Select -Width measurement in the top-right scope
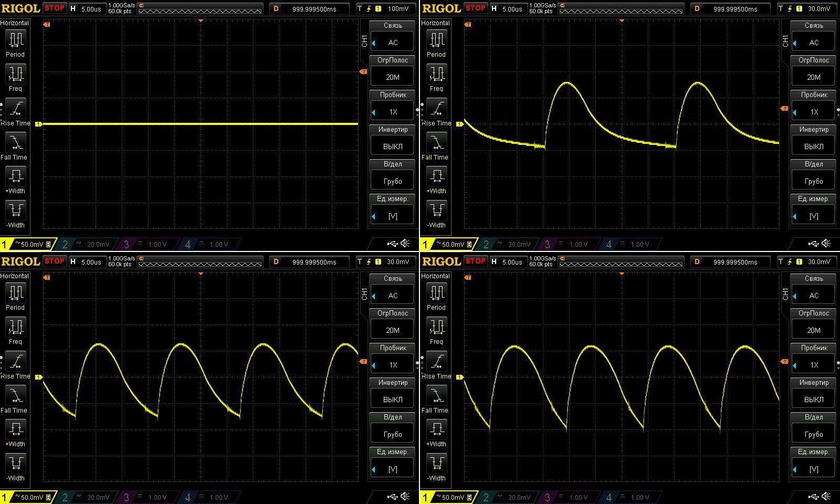 point(436,214)
